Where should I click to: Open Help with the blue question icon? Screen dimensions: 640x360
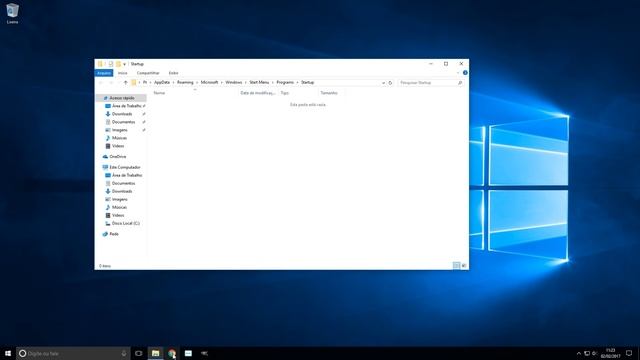coord(465,73)
